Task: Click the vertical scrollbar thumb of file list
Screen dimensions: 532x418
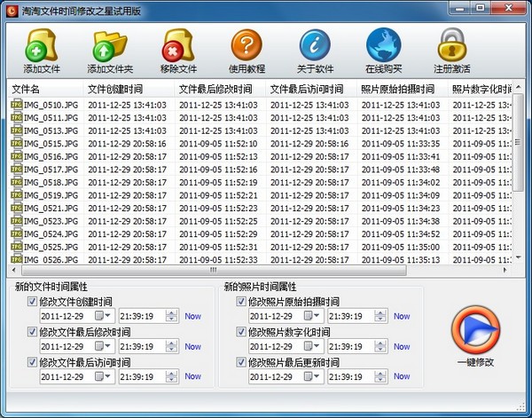Action: tap(518, 143)
